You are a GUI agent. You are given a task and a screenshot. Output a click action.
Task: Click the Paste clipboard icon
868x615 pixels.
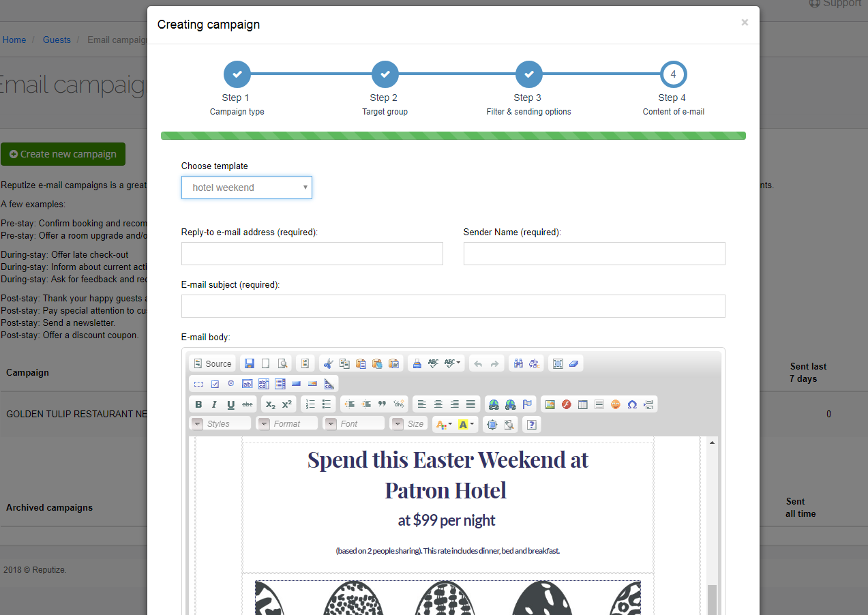click(361, 363)
